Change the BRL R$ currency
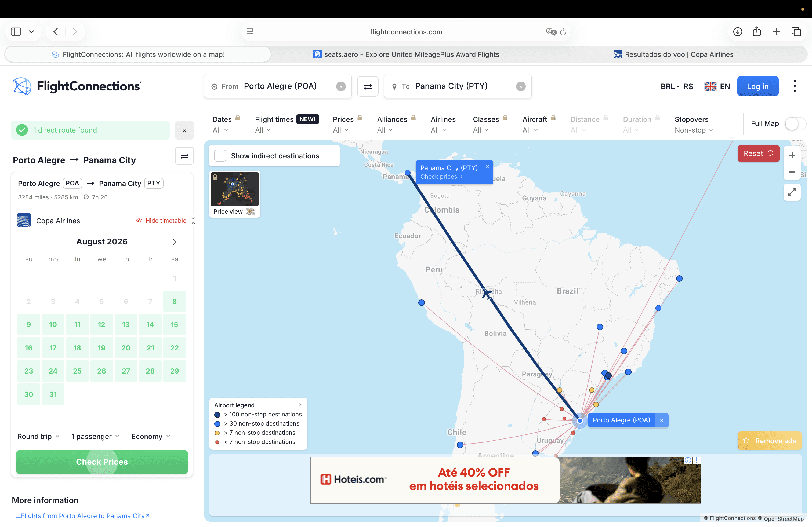Image resolution: width=812 pixels, height=527 pixels. pos(677,87)
